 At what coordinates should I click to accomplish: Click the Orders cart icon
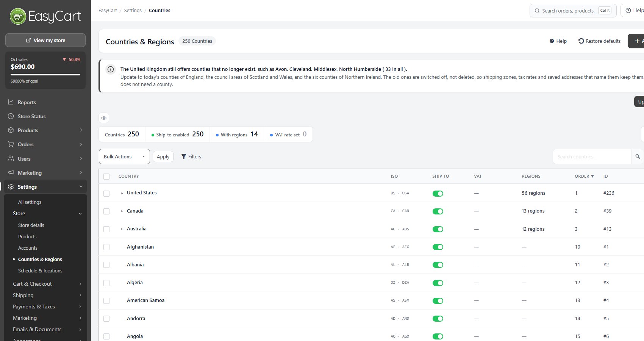(11, 144)
